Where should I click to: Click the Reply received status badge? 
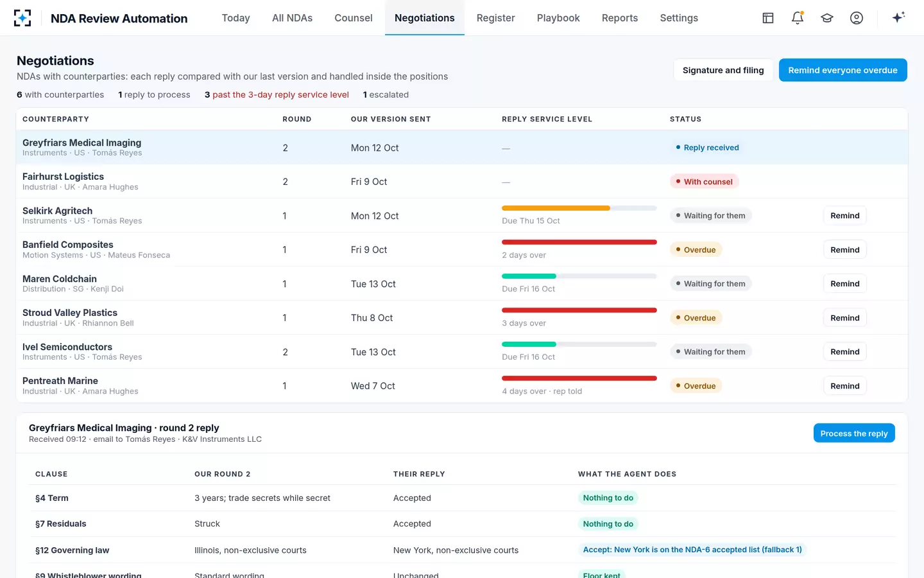[x=708, y=148]
